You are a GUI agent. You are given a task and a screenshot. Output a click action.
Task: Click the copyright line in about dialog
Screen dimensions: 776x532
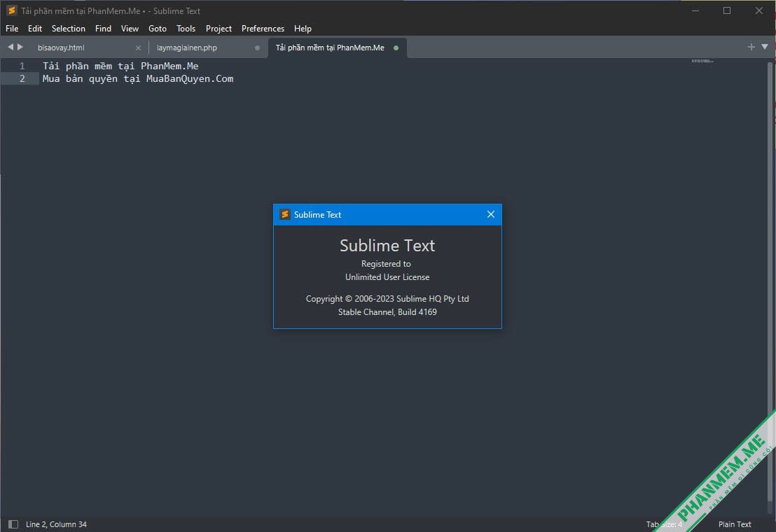coord(387,299)
